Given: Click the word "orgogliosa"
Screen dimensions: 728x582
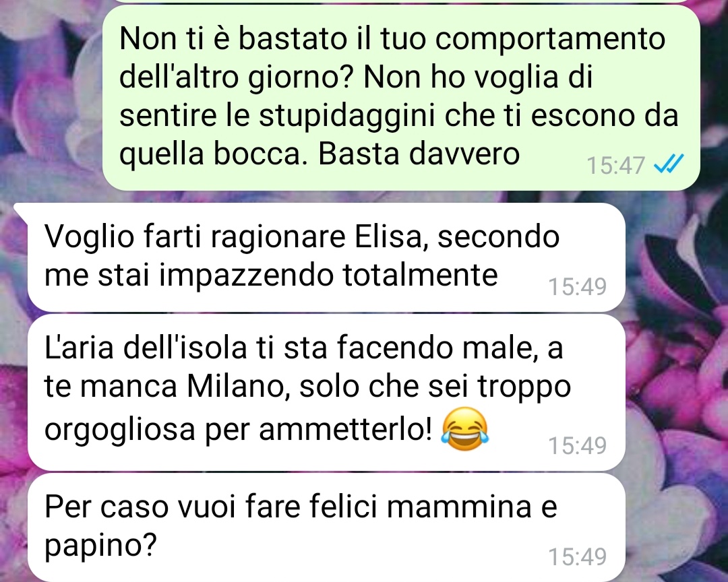Looking at the screenshot, I should coord(120,429).
